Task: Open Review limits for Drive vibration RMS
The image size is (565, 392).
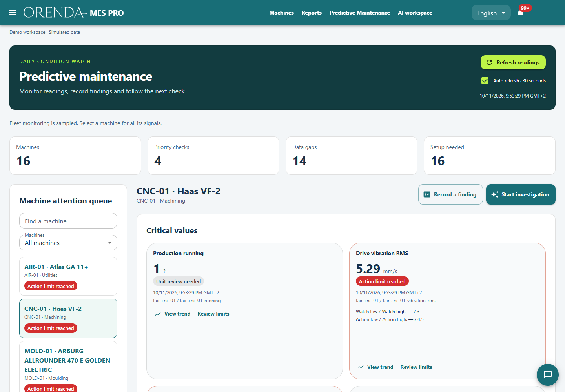Action: (x=416, y=367)
